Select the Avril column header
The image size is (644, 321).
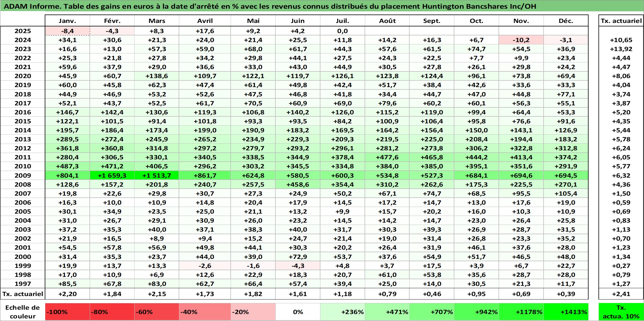205,21
